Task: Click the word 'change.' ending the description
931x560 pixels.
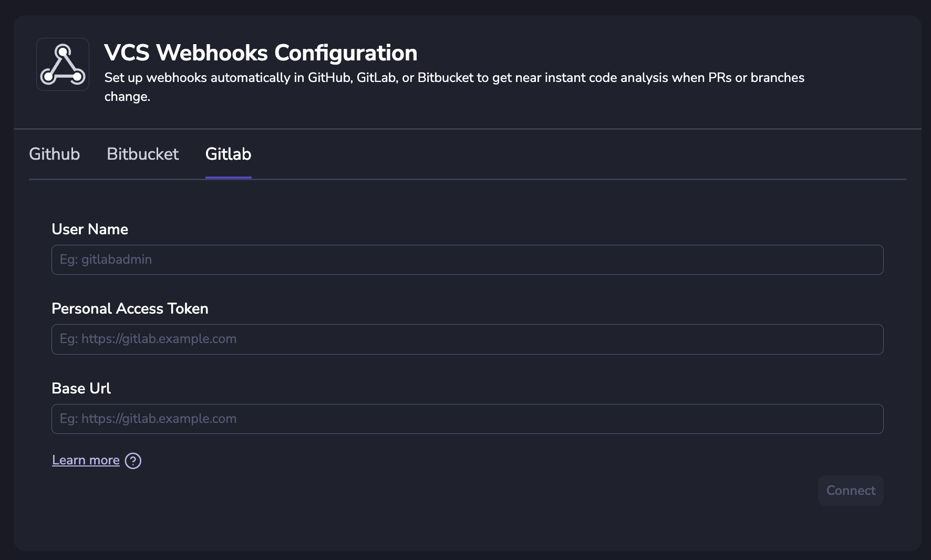Action: pos(127,97)
